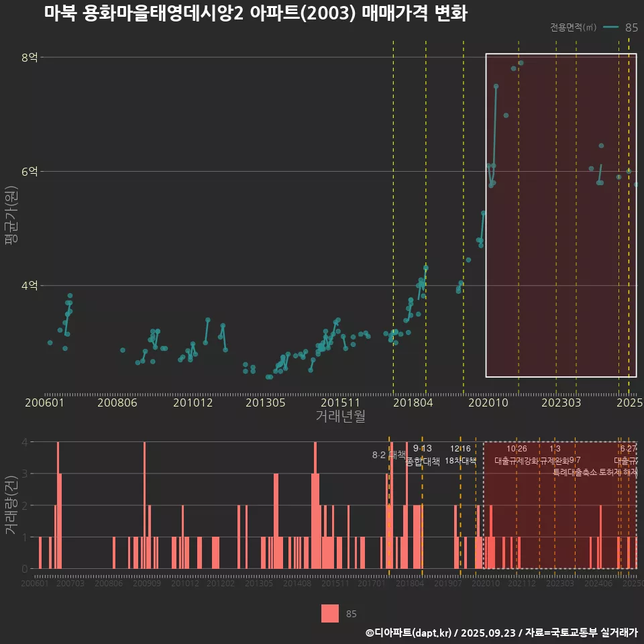Click the 10.26 대출규제강화 annotation
644x644 pixels.
coord(517,455)
